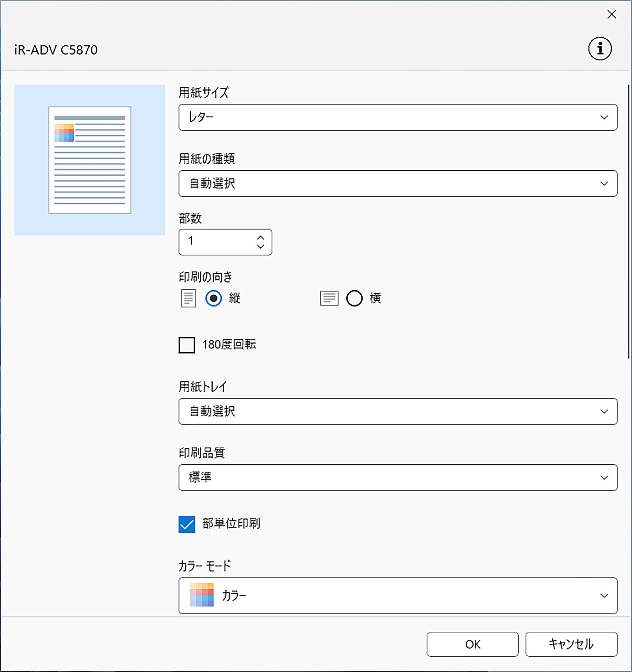632x672 pixels.
Task: Click the printer information icon
Action: pos(599,49)
